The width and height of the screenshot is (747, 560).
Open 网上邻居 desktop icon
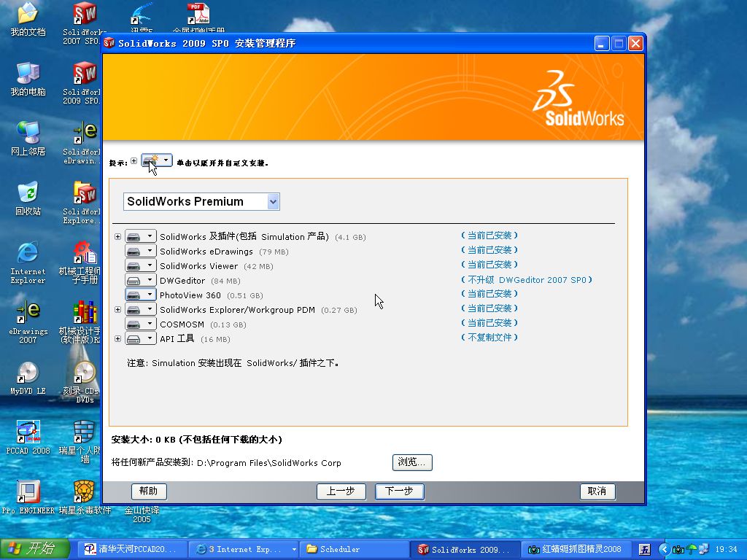point(28,139)
